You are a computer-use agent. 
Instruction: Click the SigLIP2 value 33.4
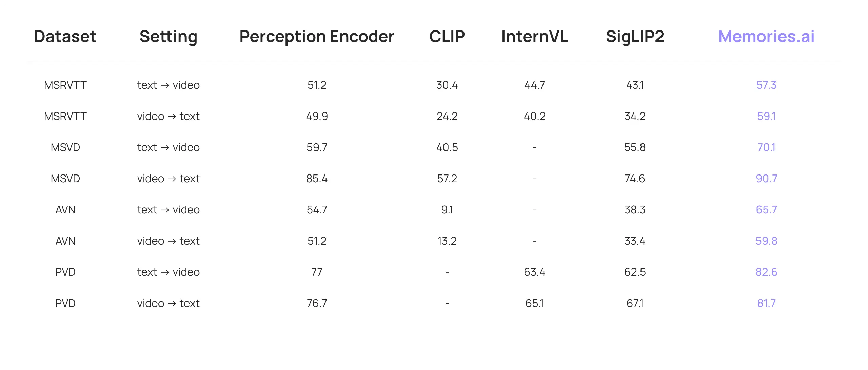tap(635, 241)
